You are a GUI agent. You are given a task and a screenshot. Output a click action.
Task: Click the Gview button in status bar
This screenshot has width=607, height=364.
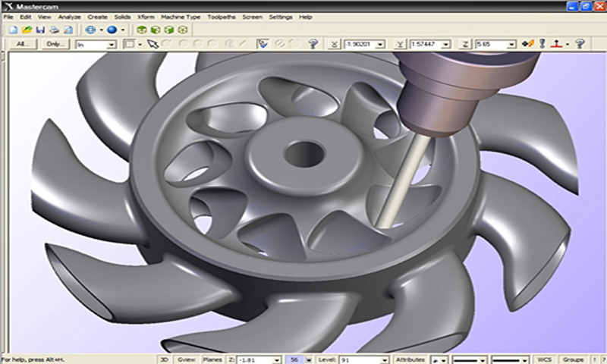click(x=186, y=359)
